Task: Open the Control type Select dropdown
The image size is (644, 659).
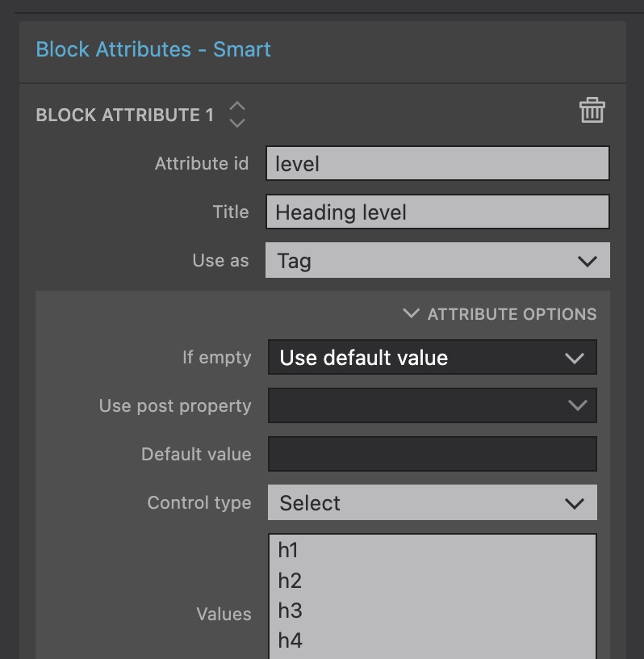Action: click(433, 502)
